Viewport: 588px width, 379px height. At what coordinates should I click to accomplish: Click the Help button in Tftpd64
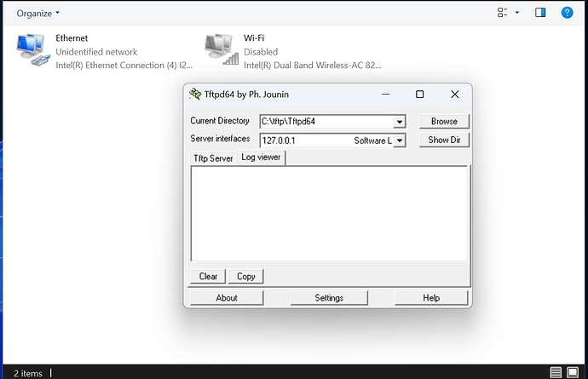pos(431,297)
